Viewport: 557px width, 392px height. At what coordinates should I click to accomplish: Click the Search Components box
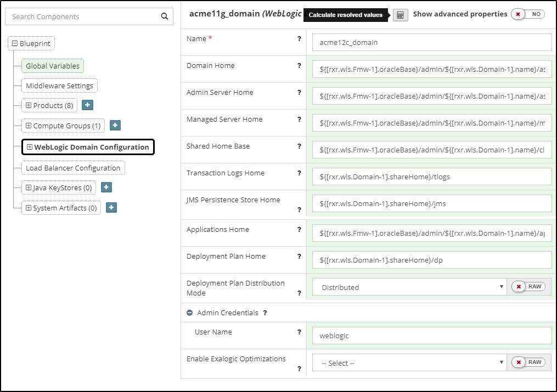(82, 16)
